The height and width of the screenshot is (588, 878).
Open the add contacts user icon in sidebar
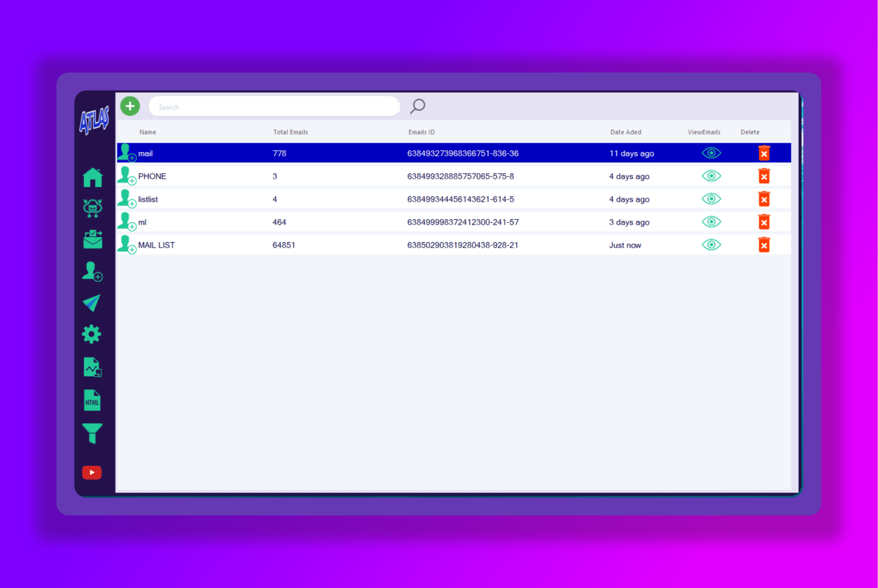[x=92, y=271]
